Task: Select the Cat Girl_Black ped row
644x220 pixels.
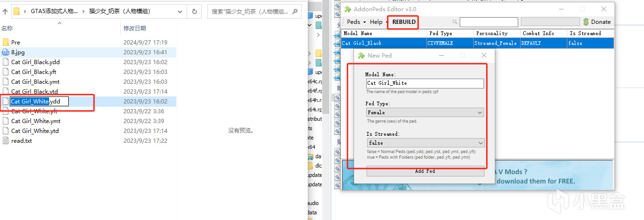Action: click(477, 43)
